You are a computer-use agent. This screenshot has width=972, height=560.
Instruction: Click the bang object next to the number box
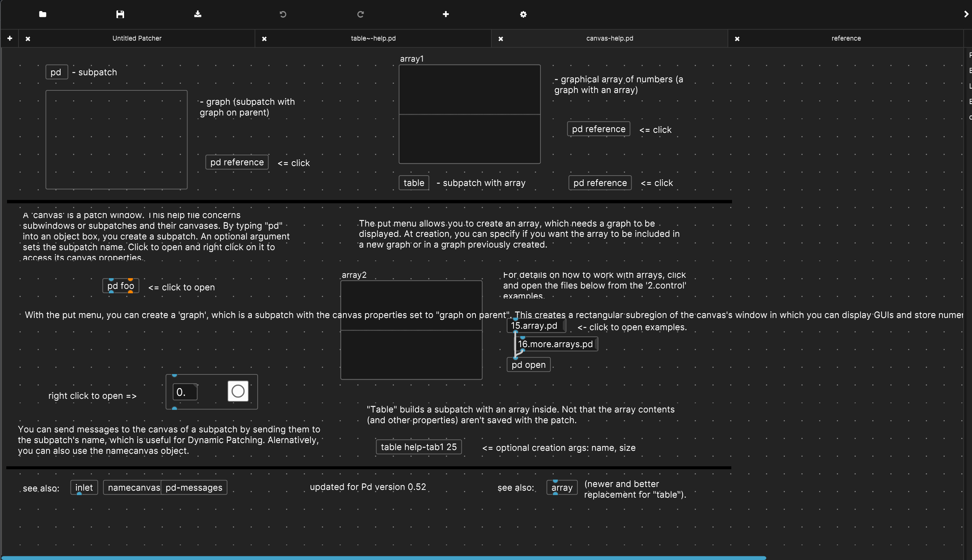237,391
